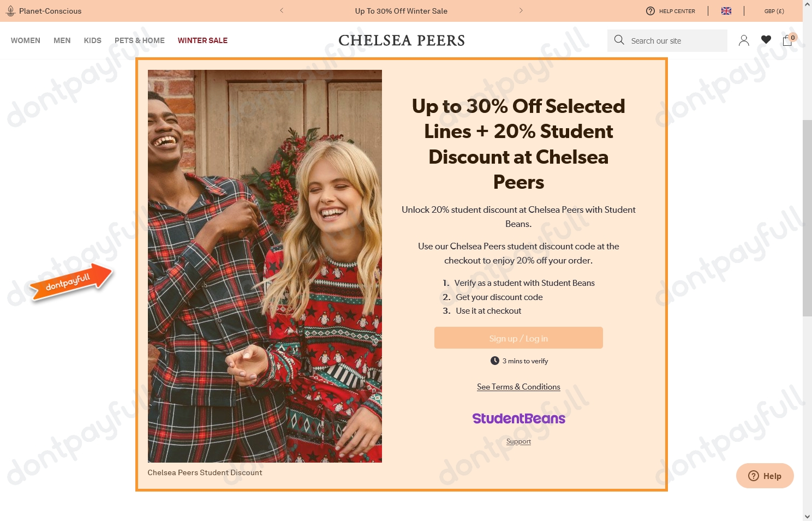Open the wishlist heart icon

[x=766, y=40]
